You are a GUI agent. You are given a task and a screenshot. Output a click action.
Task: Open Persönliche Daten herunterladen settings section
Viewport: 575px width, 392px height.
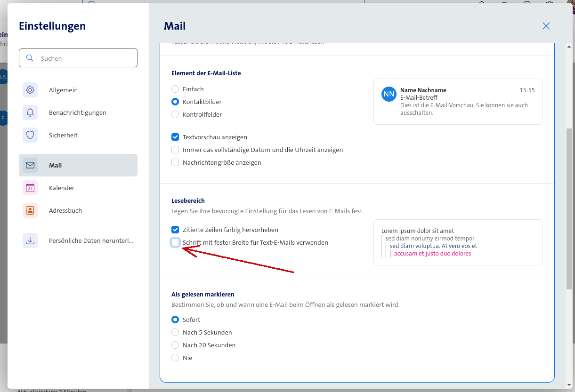90,240
